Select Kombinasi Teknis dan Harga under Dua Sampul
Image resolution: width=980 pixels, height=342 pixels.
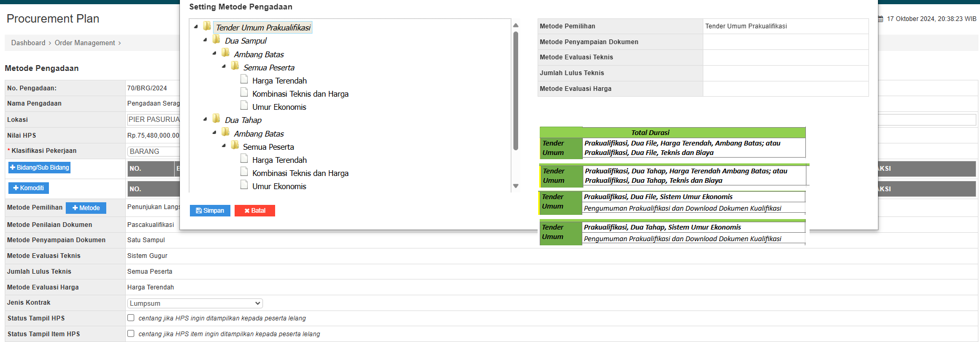click(x=300, y=94)
